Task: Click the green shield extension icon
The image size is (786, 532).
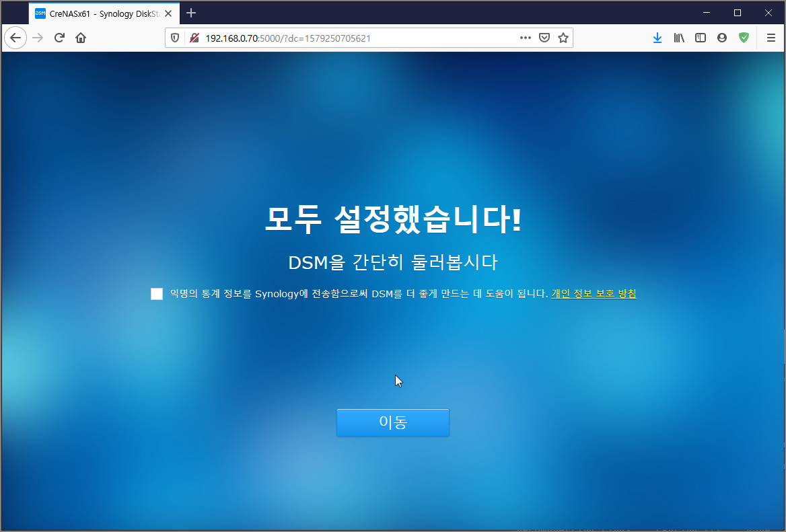Action: (744, 38)
